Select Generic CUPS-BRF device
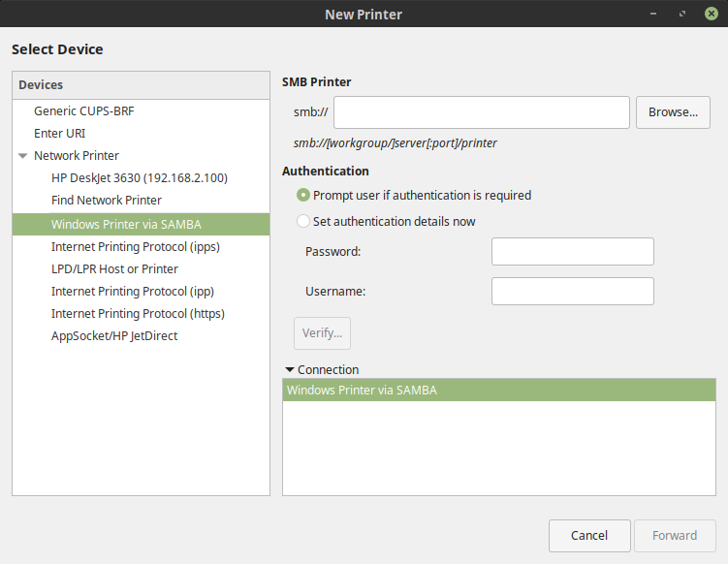728x564 pixels. pos(83,110)
